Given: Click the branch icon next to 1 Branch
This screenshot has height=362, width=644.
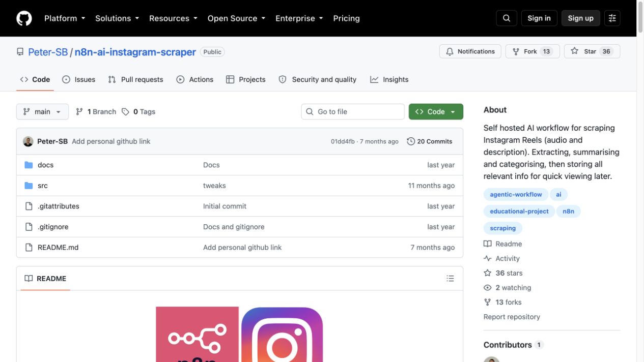Looking at the screenshot, I should coord(79,112).
